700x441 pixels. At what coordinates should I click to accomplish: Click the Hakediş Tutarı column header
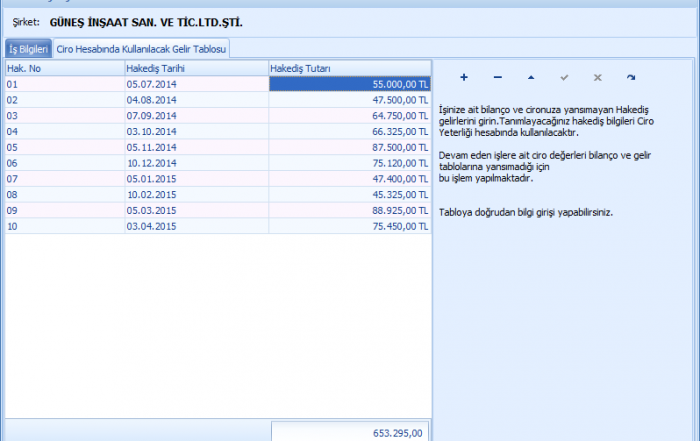point(350,68)
